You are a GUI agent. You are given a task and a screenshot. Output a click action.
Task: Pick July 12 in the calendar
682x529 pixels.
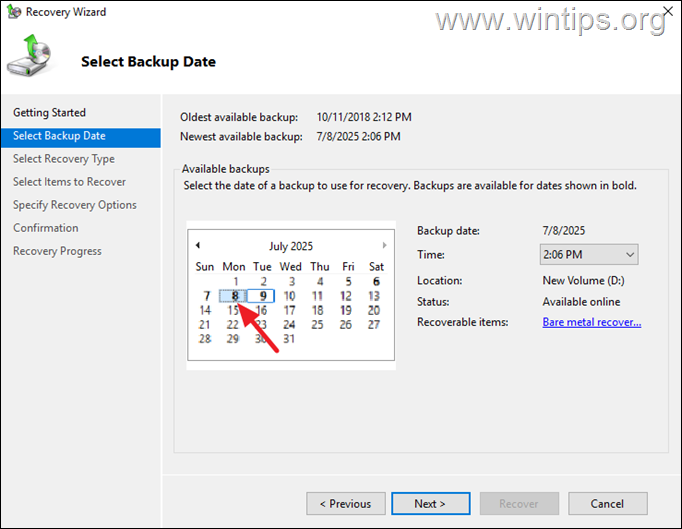click(346, 296)
